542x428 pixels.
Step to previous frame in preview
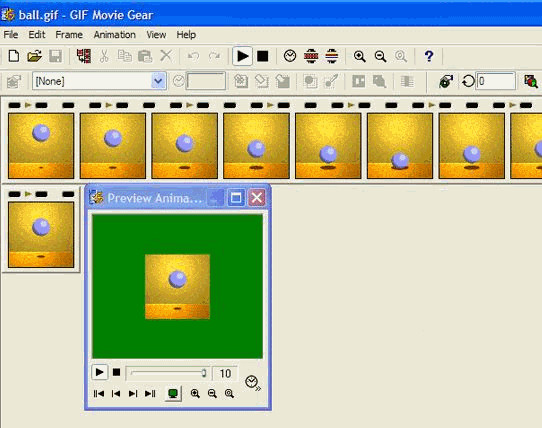[x=116, y=393]
